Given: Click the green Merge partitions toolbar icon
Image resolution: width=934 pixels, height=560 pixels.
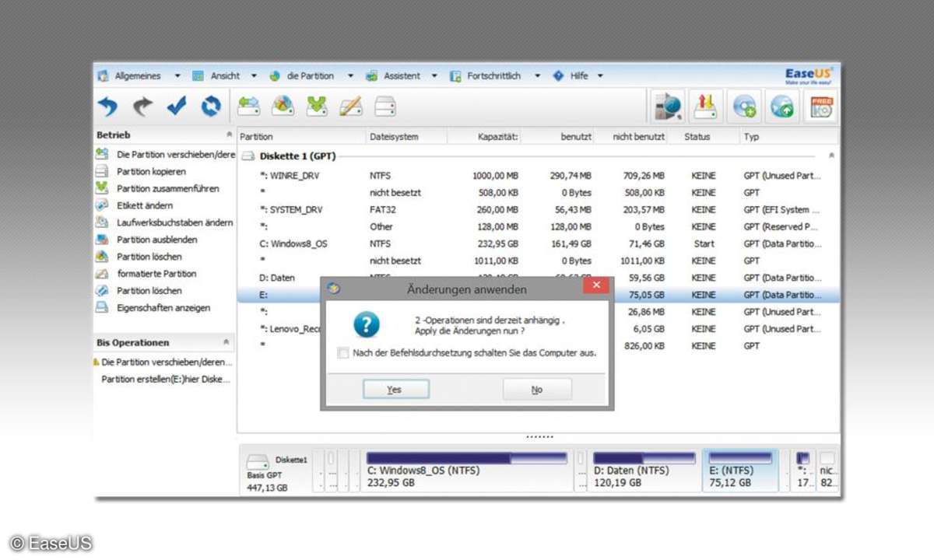Looking at the screenshot, I should [x=317, y=106].
